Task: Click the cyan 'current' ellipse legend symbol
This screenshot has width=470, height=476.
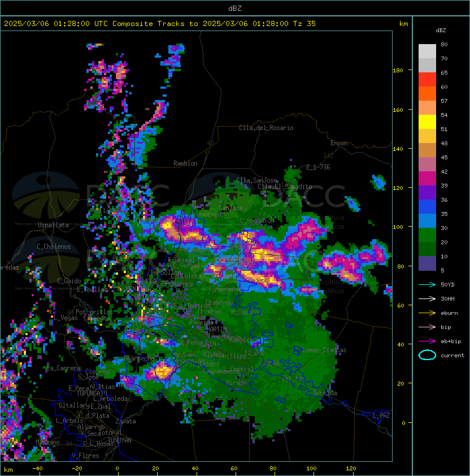Action: 427,355
